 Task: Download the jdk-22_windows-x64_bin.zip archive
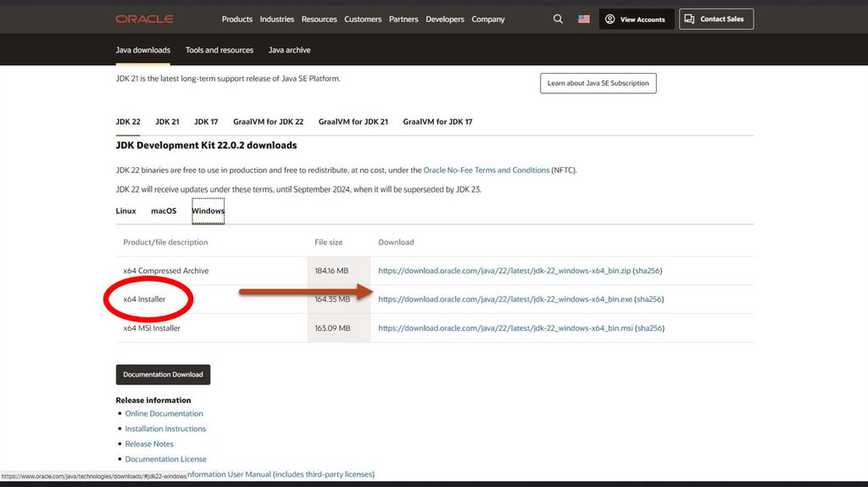point(504,271)
